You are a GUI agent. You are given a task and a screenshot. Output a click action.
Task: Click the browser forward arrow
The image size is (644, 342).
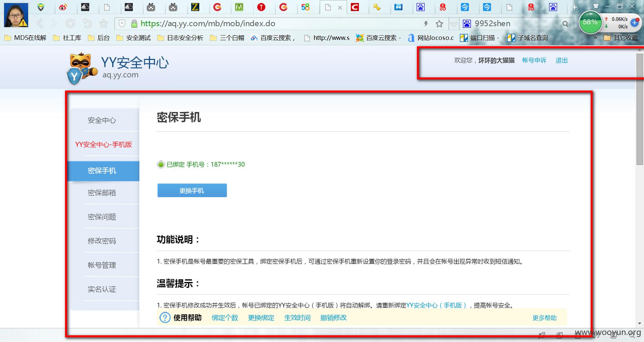click(54, 23)
